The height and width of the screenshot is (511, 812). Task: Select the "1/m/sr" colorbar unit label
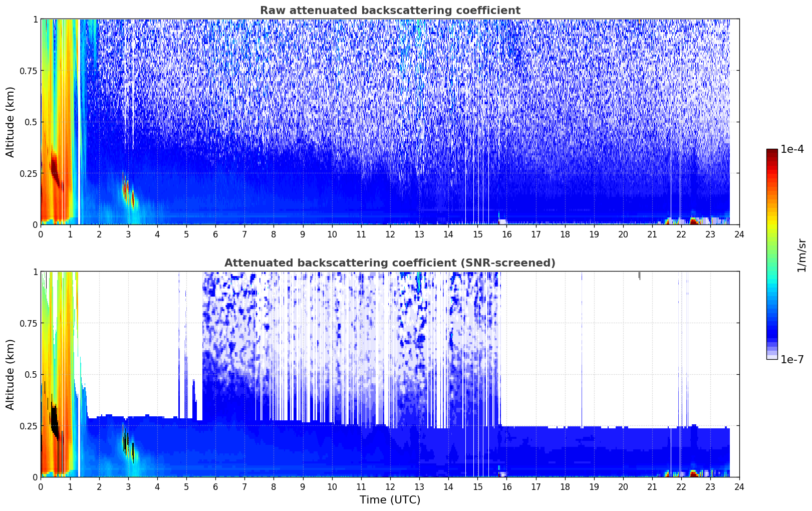[801, 254]
